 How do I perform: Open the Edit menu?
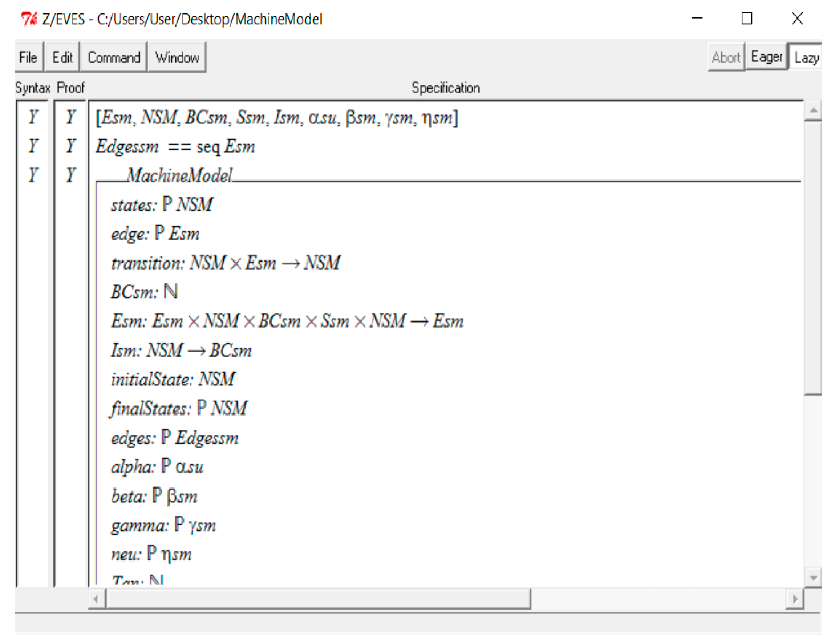[x=62, y=57]
